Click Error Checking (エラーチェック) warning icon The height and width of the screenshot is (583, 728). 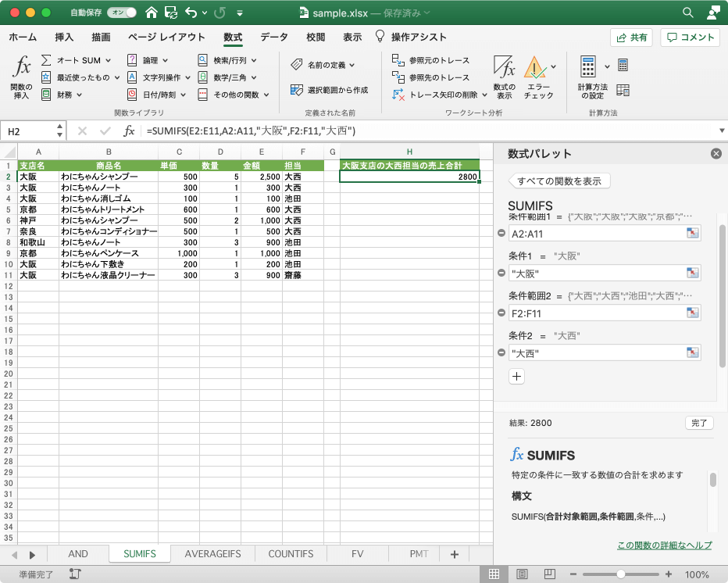(535, 67)
